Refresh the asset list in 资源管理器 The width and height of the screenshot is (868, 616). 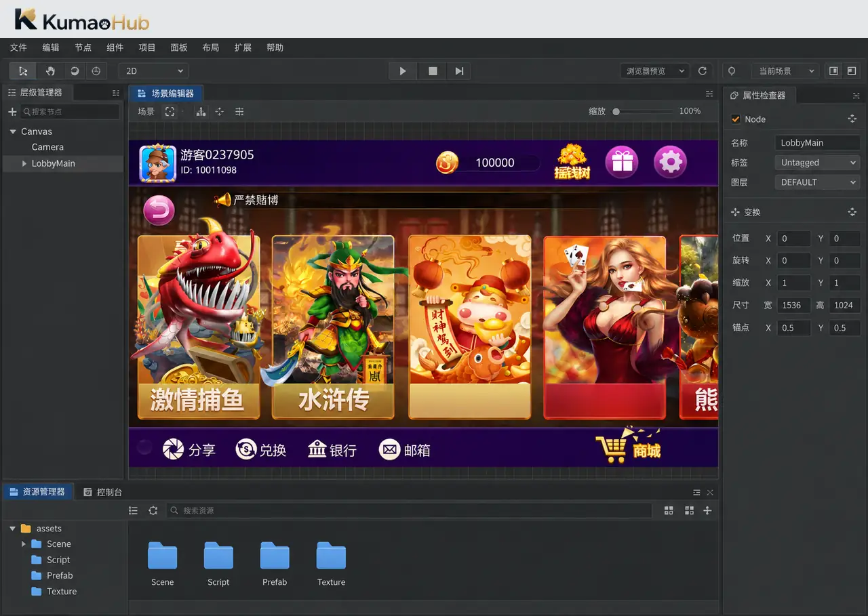pos(153,510)
